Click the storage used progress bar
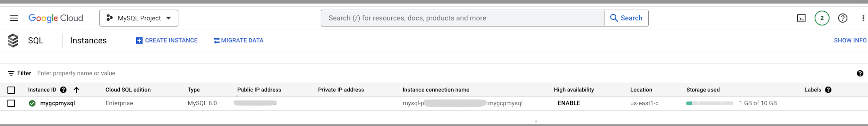This screenshot has width=868, height=126. pyautogui.click(x=709, y=103)
